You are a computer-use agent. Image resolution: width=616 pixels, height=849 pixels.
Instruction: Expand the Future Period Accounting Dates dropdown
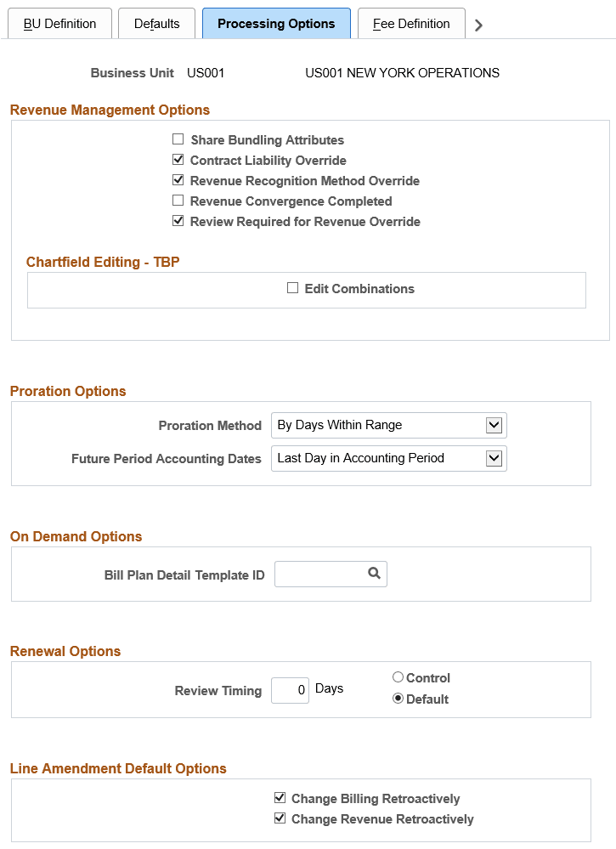pos(500,458)
